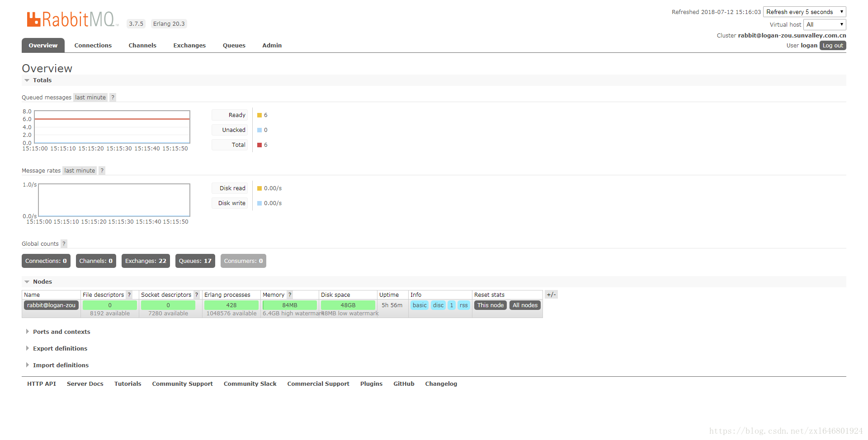Open the Virtual host dropdown
Viewport: 868px width, 440px height.
coord(825,24)
